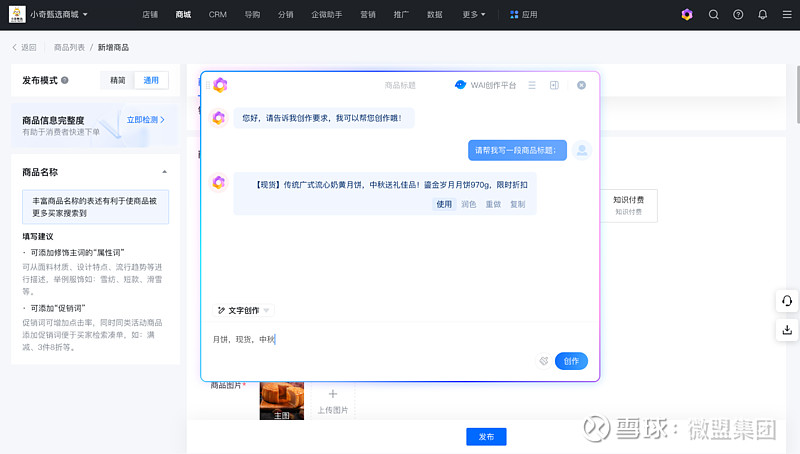The height and width of the screenshot is (454, 800).
Task: Click the search magnifier icon
Action: (x=713, y=15)
